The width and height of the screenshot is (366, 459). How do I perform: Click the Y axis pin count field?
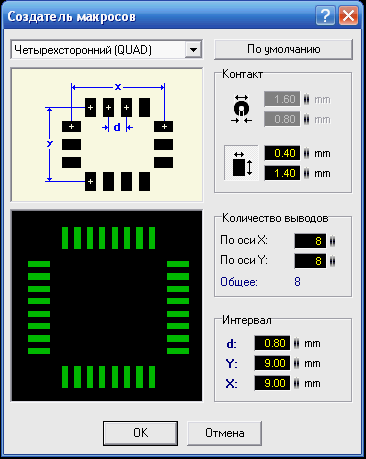tap(310, 261)
